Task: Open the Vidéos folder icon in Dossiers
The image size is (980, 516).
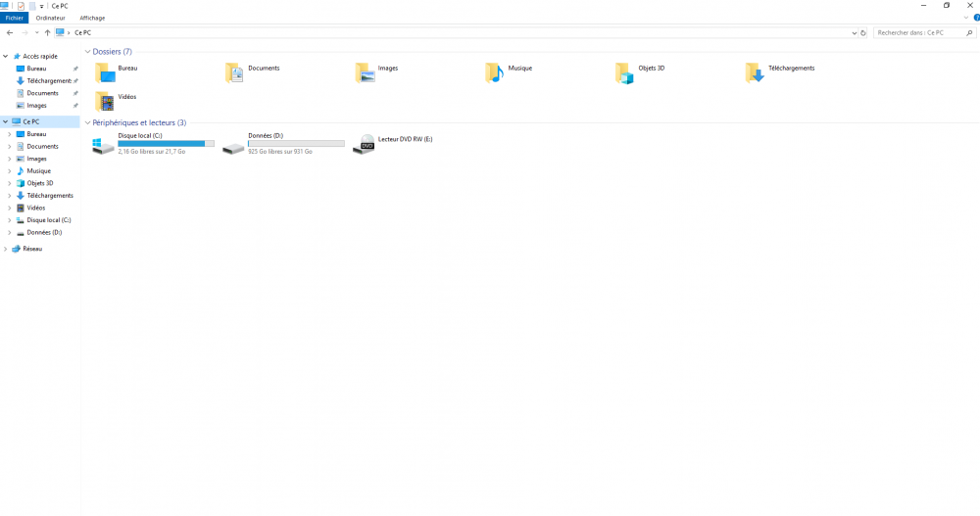Action: click(105, 101)
